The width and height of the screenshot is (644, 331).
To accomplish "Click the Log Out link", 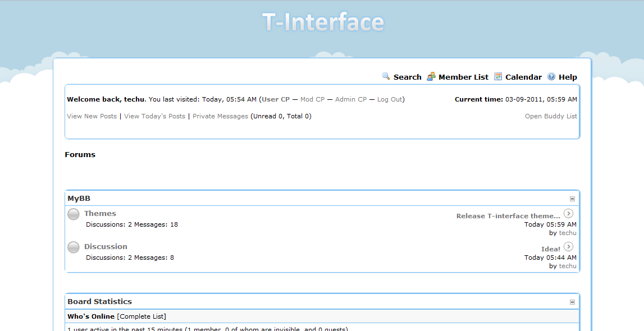I will (390, 99).
